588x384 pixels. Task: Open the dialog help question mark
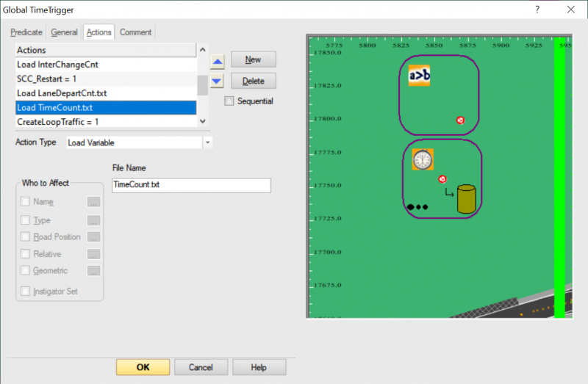537,10
